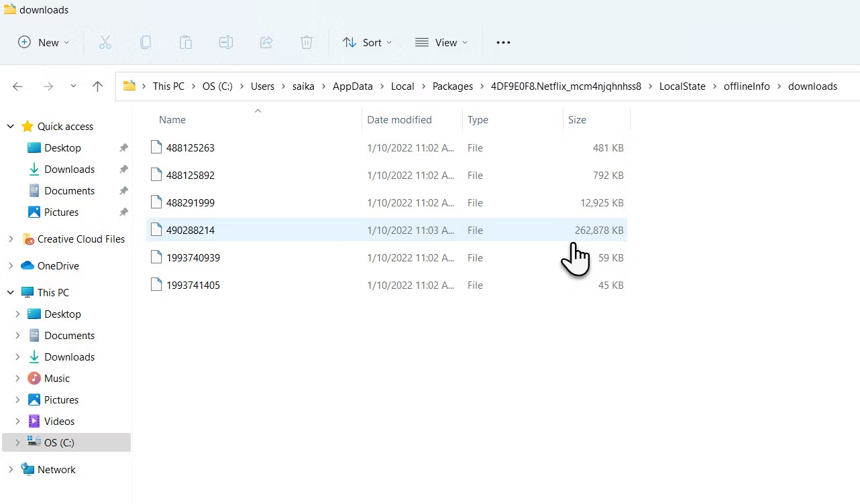Click the Share icon in toolbar
860x504 pixels.
(266, 42)
